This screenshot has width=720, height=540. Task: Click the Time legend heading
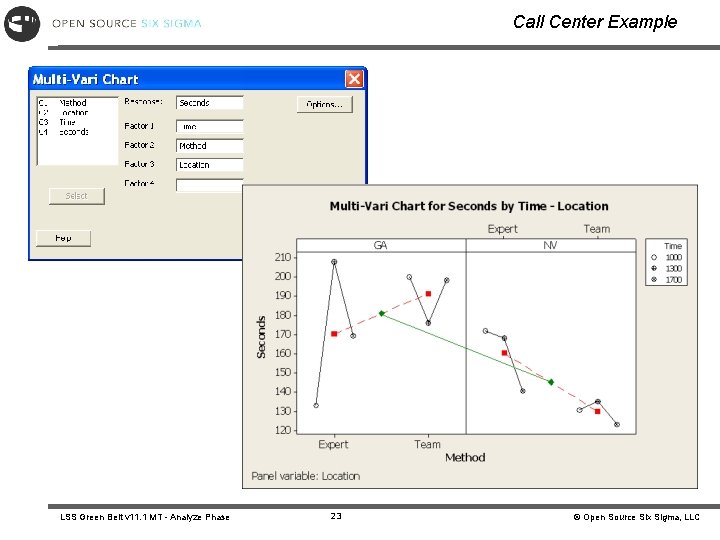click(x=673, y=246)
